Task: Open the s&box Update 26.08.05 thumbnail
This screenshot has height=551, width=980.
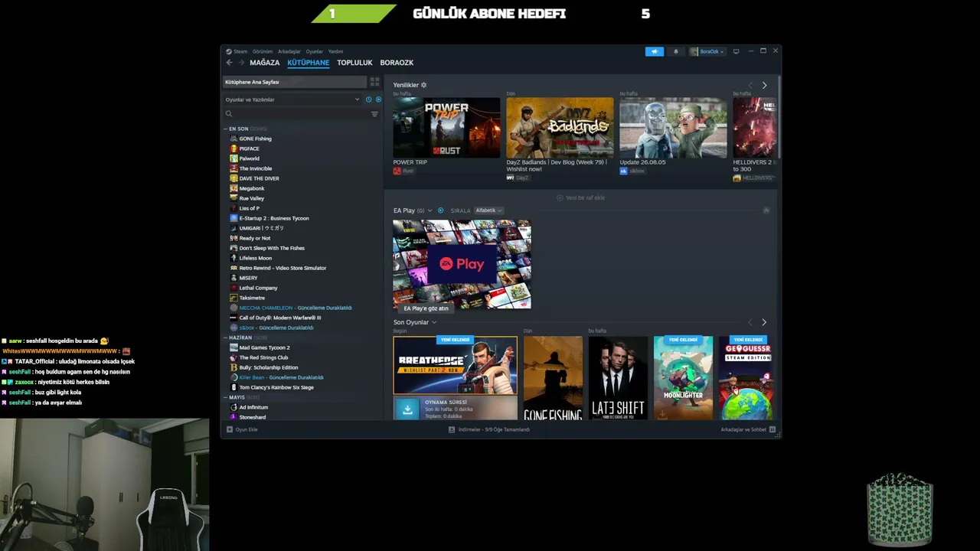Action: [673, 128]
